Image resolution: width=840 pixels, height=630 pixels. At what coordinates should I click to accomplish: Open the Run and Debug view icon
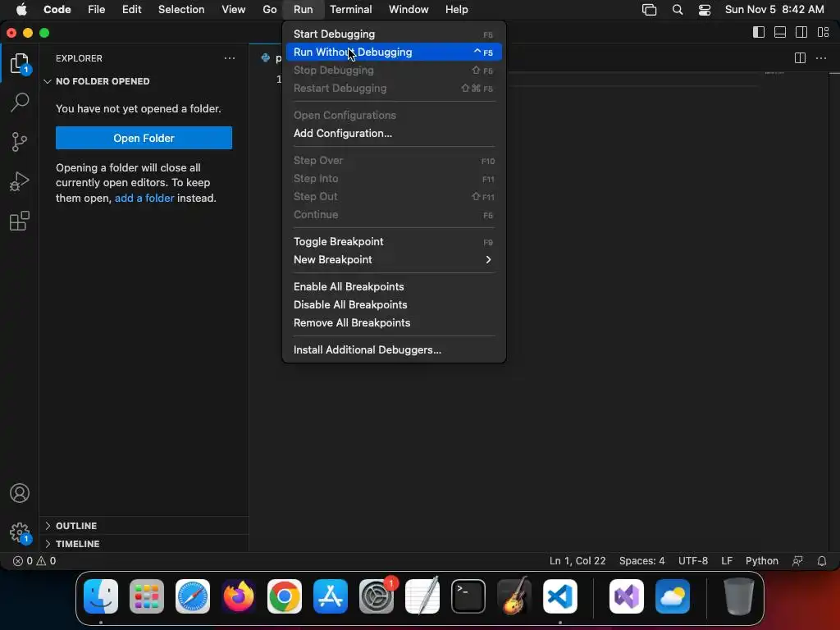coord(20,181)
